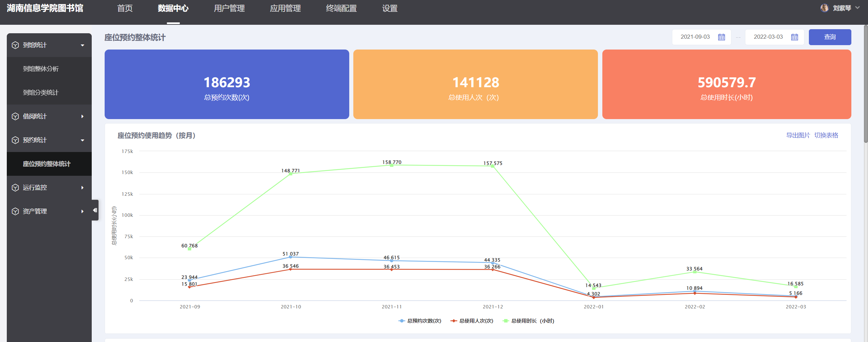Image resolution: width=868 pixels, height=342 pixels.
Task: Click the 141128 总使用人次 card
Action: coord(476,84)
